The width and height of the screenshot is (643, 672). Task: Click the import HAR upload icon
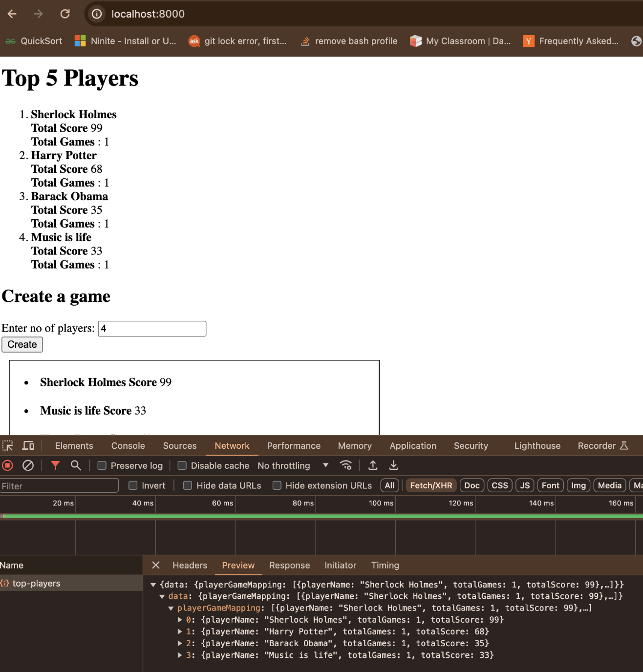coord(373,465)
